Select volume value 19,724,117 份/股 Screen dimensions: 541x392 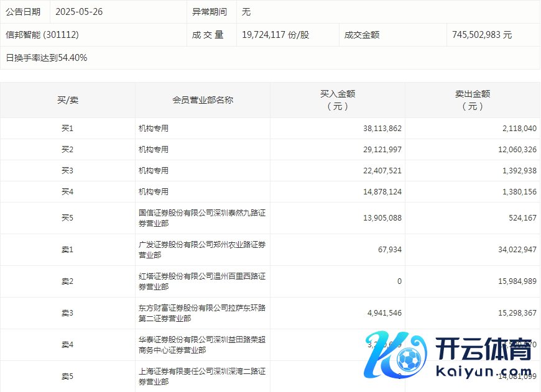(275, 35)
